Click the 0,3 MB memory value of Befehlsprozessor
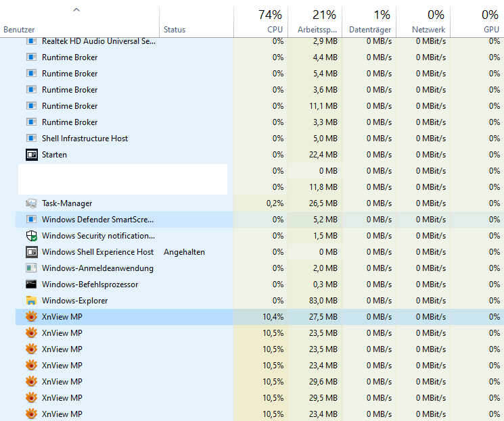The width and height of the screenshot is (504, 421). tap(325, 284)
